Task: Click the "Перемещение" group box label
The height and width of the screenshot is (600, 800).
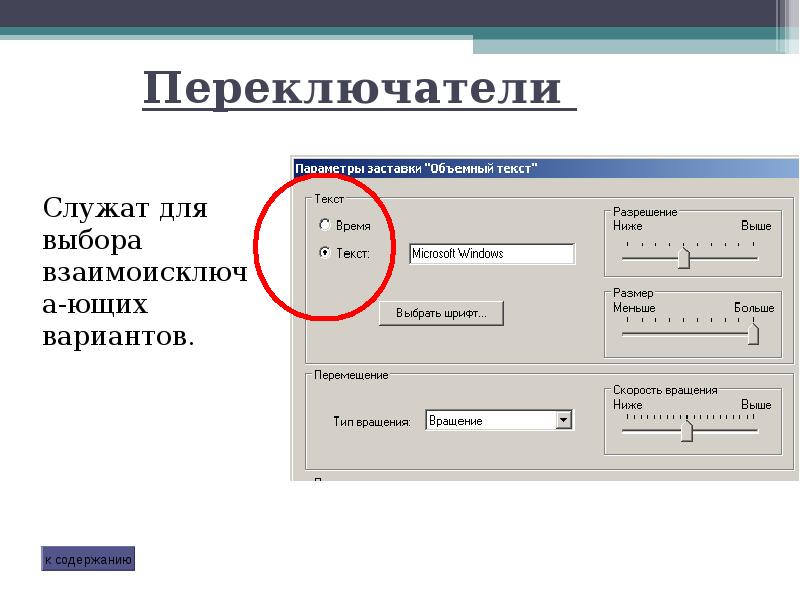Action: (x=350, y=375)
